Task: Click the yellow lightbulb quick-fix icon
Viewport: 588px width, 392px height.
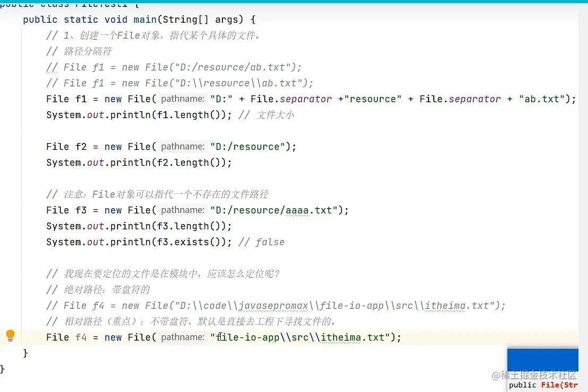Action: (x=10, y=335)
